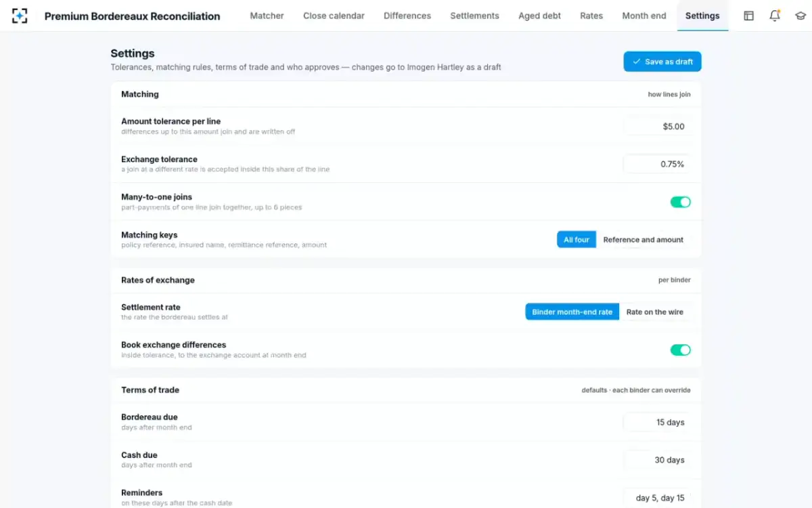
Task: Click the Matching section heading
Action: [x=140, y=94]
